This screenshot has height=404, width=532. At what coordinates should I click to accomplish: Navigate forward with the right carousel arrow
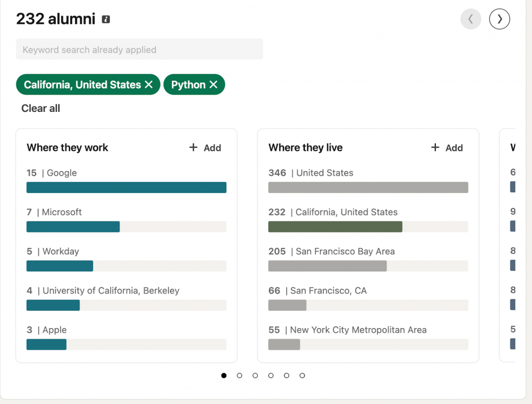(499, 19)
